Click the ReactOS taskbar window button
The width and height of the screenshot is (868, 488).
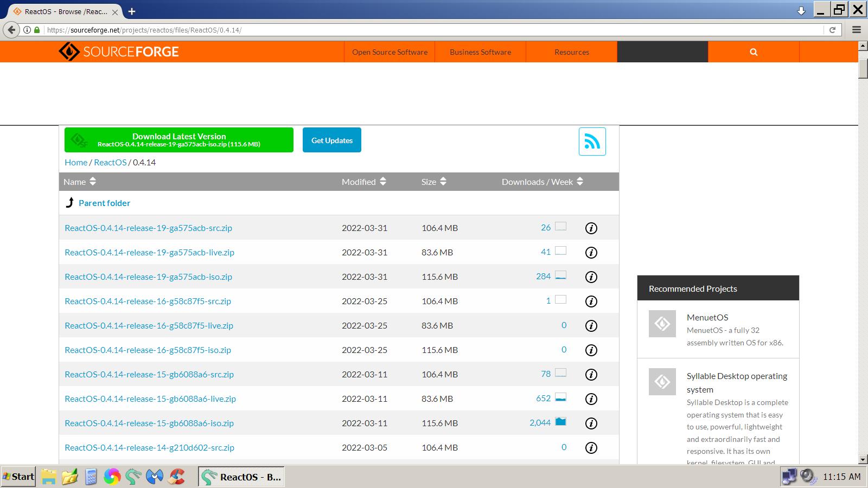tap(241, 477)
